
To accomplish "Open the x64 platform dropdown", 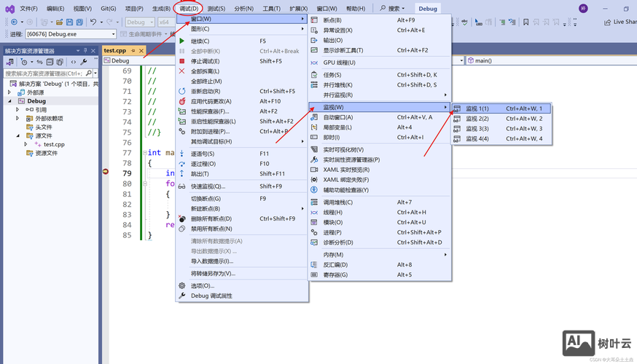I will [x=167, y=22].
